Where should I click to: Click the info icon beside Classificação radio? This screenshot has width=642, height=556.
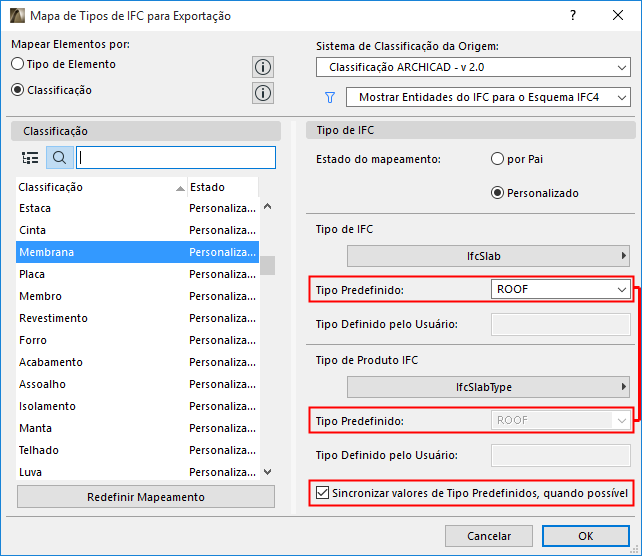pyautogui.click(x=263, y=93)
